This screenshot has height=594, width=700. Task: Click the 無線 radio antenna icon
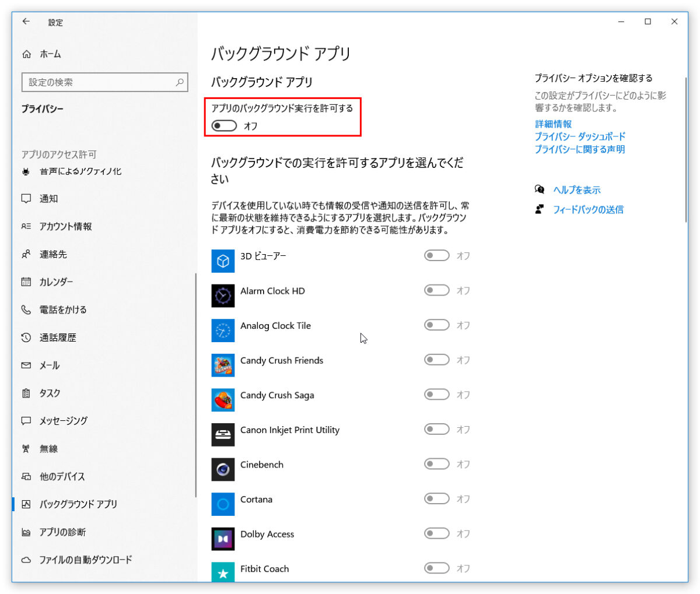tap(26, 449)
